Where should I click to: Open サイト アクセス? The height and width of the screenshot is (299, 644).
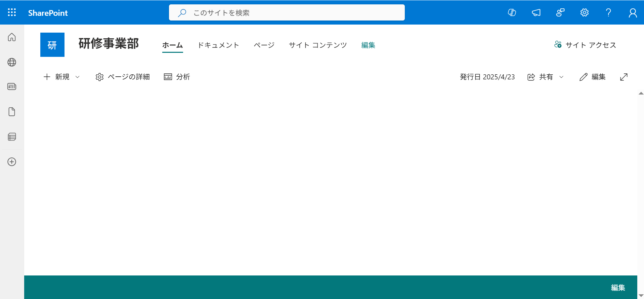[x=585, y=45]
